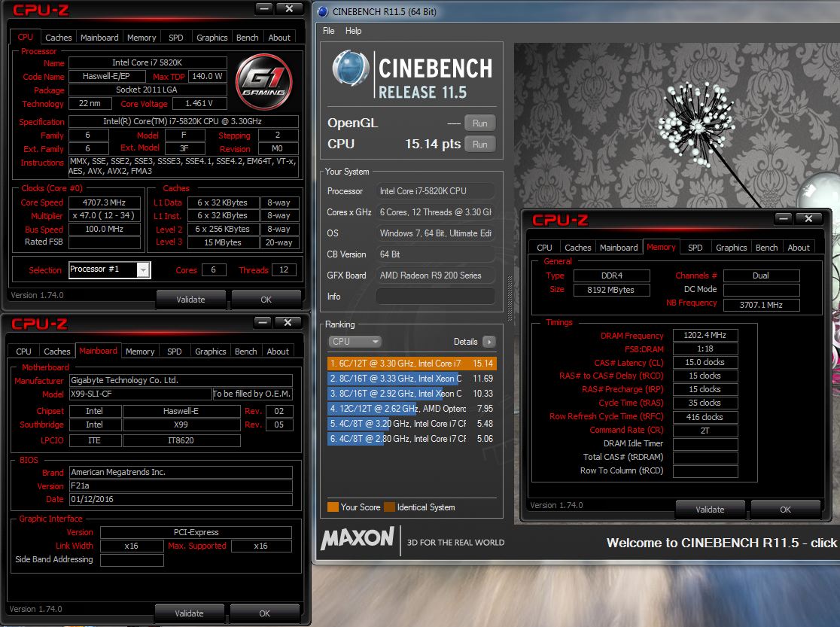Image resolution: width=840 pixels, height=627 pixels.
Task: Click the motherboard Model field X99-SLI-CF
Action: 140,394
